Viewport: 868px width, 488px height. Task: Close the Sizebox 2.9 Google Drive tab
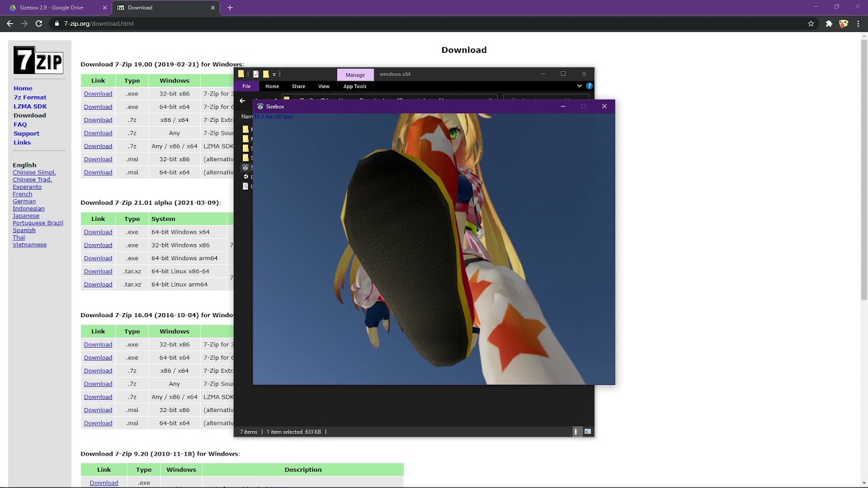coord(104,7)
